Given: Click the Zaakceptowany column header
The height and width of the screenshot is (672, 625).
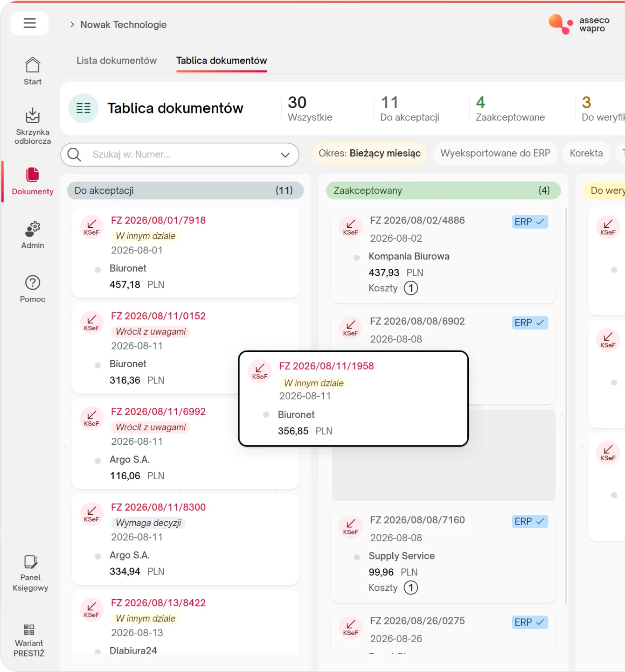Looking at the screenshot, I should pyautogui.click(x=443, y=190).
